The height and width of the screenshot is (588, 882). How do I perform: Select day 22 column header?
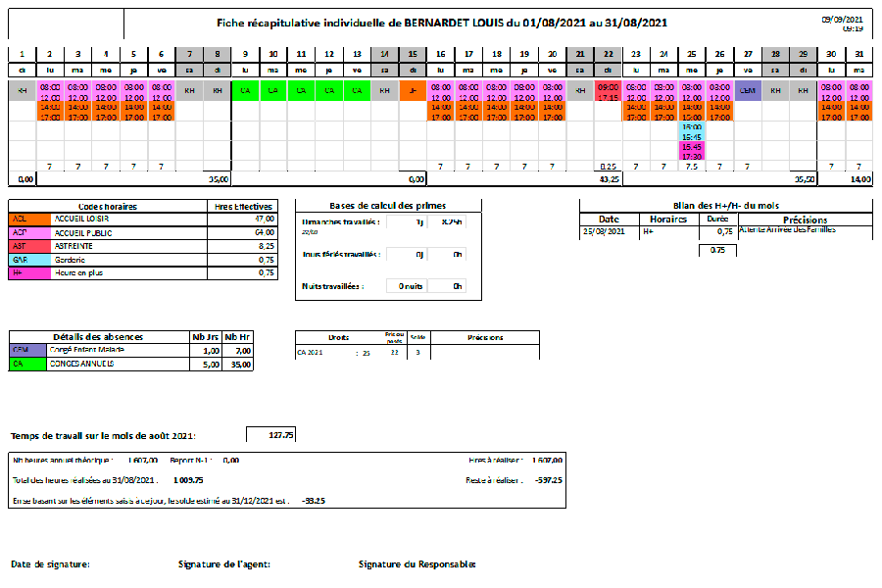point(608,54)
